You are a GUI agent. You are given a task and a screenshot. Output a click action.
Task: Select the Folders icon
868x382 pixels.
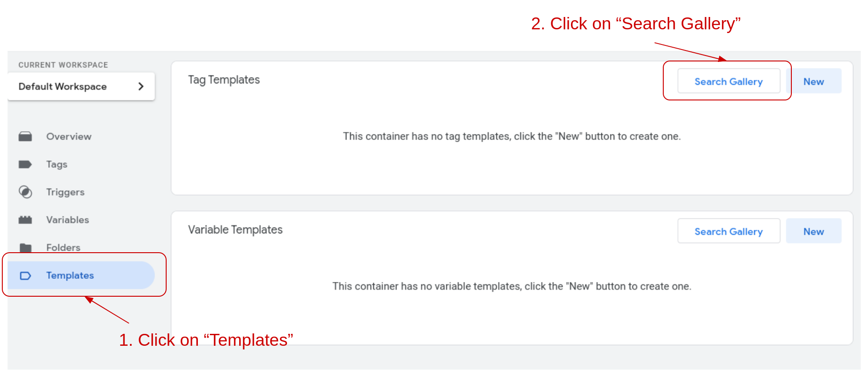pos(25,248)
